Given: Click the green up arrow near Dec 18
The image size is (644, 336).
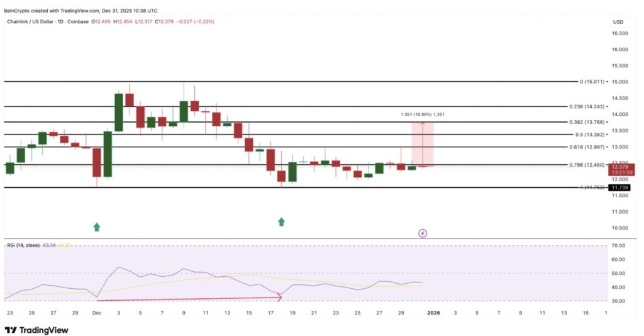Looking at the screenshot, I should click(281, 221).
